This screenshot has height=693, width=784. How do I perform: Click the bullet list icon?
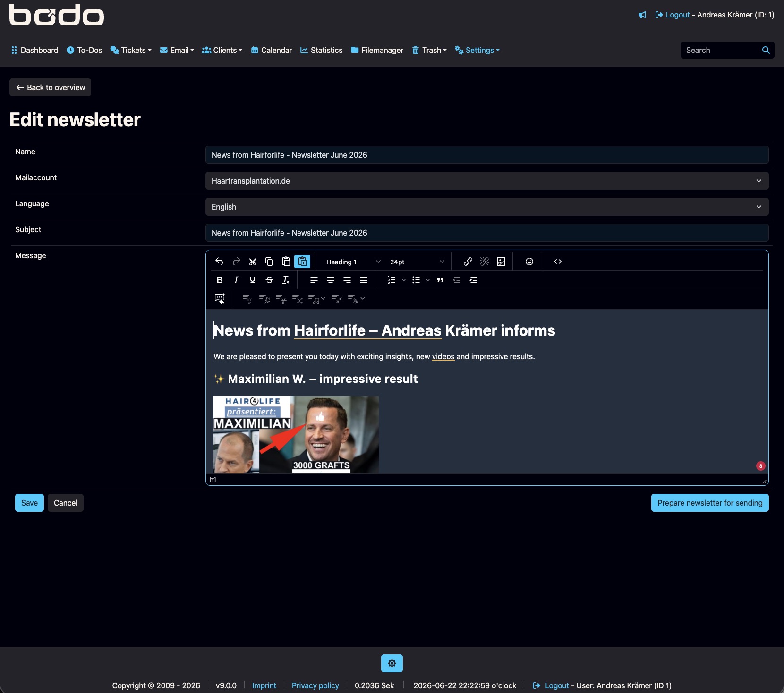pos(416,280)
